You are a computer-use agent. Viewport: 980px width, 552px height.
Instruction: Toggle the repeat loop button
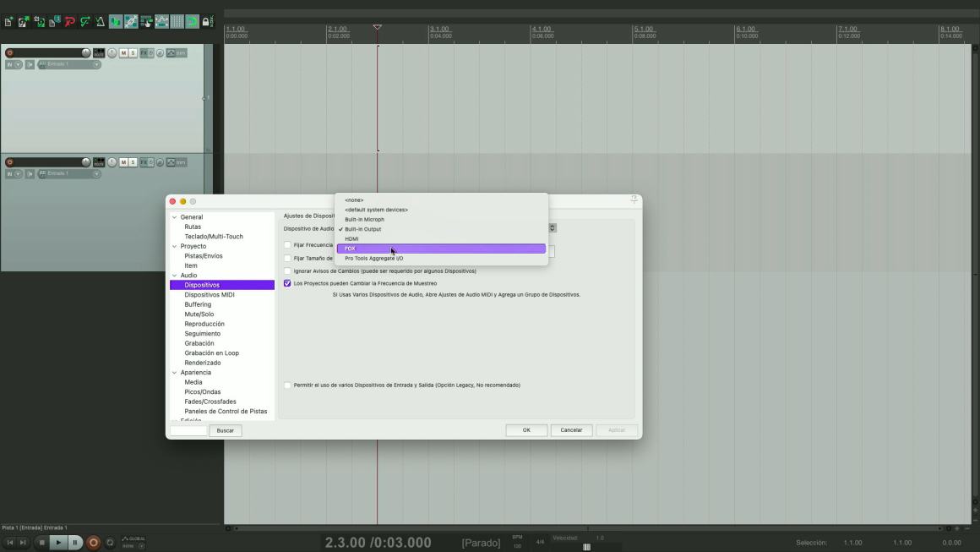coord(110,543)
